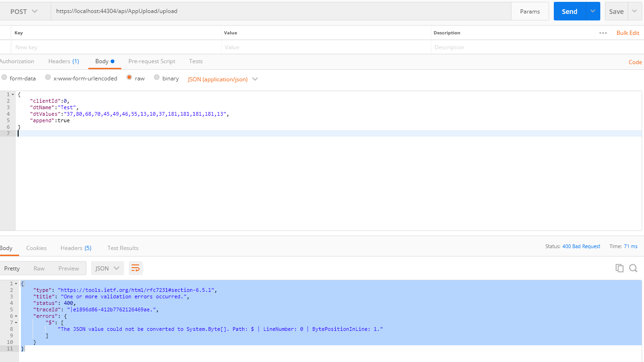Copy the response body to clipboard
The height and width of the screenshot is (362, 644).
[x=619, y=268]
